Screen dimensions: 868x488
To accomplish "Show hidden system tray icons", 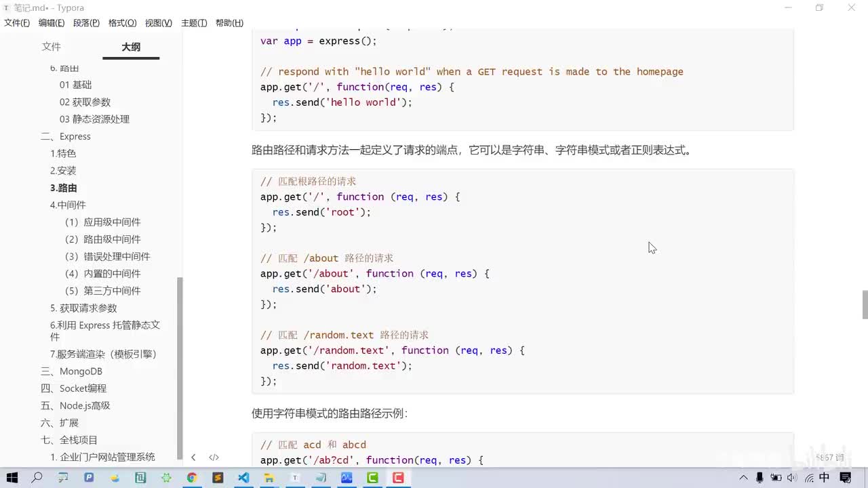I will [744, 478].
